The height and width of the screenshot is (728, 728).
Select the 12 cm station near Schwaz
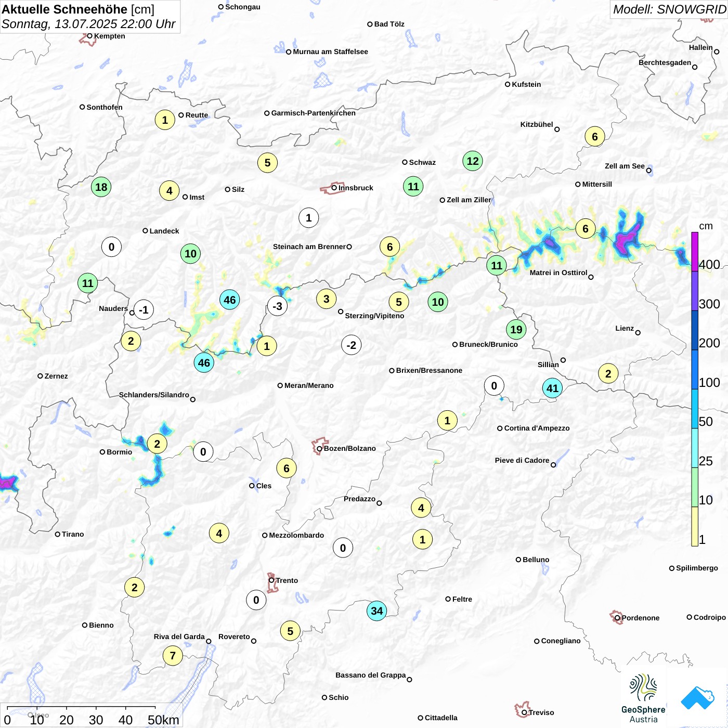(x=473, y=161)
